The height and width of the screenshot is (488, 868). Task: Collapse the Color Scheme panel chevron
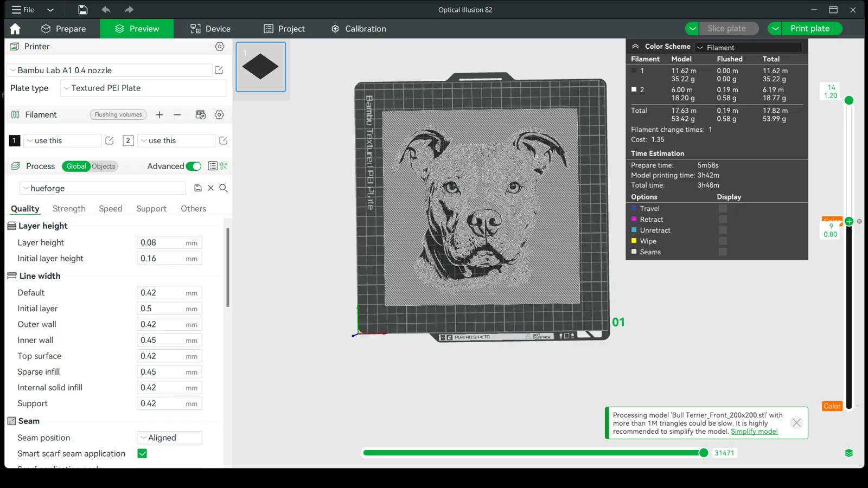click(x=635, y=47)
